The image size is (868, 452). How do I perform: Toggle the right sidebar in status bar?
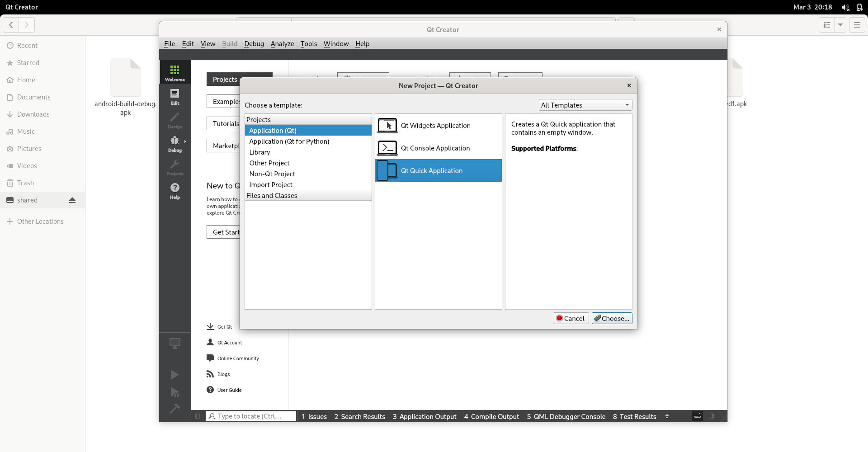(x=712, y=416)
